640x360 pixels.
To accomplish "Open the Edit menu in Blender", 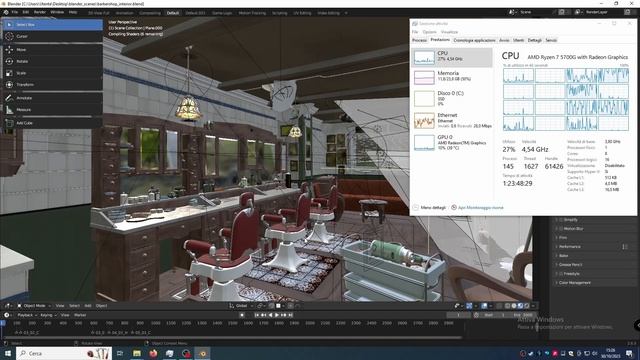I will click(x=26, y=13).
